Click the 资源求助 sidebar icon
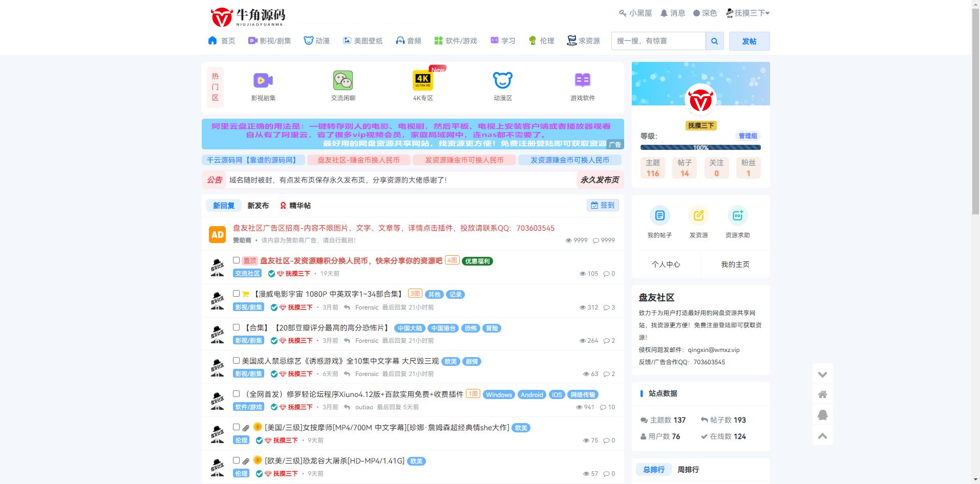 pyautogui.click(x=737, y=216)
